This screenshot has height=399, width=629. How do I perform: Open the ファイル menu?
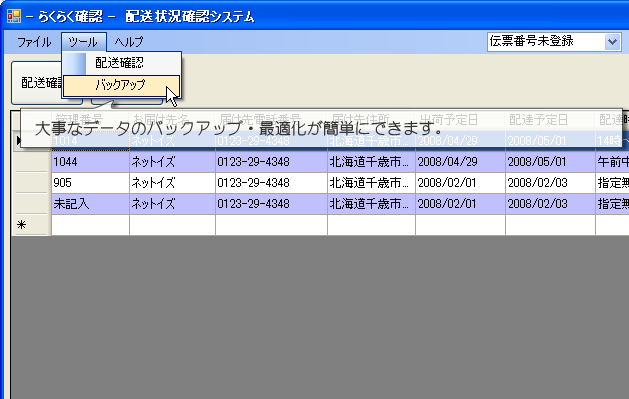[34, 42]
